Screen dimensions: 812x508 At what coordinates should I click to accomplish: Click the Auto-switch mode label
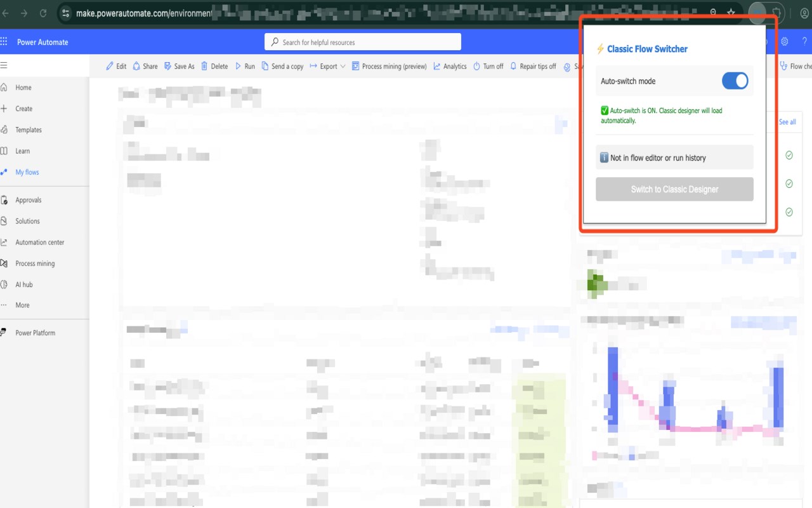coord(628,81)
